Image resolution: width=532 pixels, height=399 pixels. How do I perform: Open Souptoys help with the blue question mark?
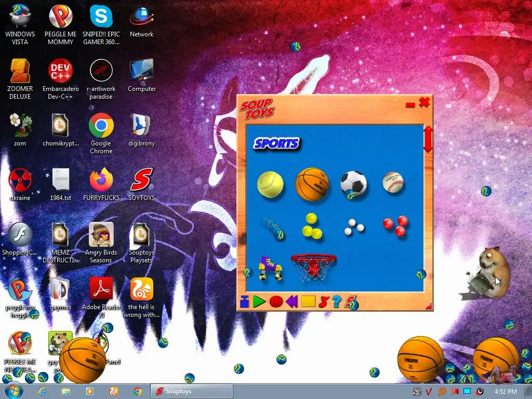tap(337, 301)
